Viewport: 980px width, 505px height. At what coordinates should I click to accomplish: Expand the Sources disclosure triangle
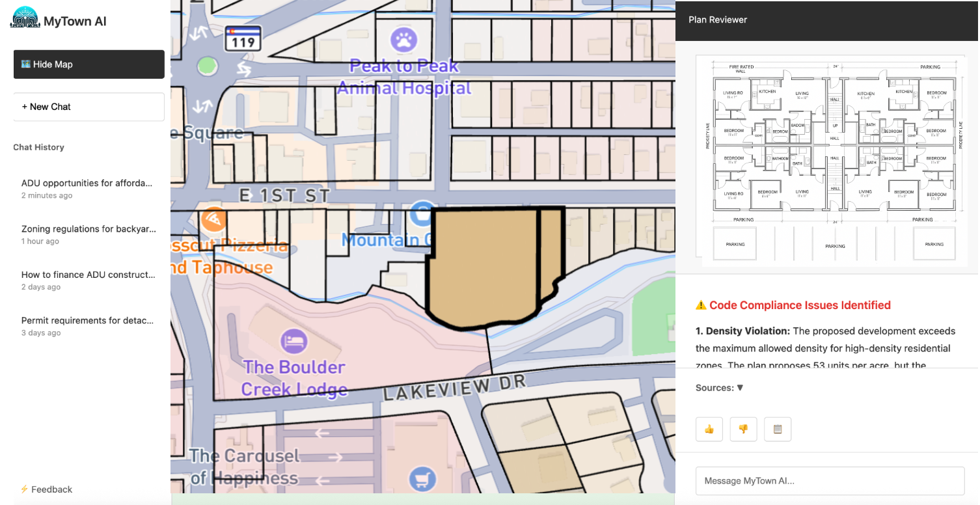[x=740, y=388]
